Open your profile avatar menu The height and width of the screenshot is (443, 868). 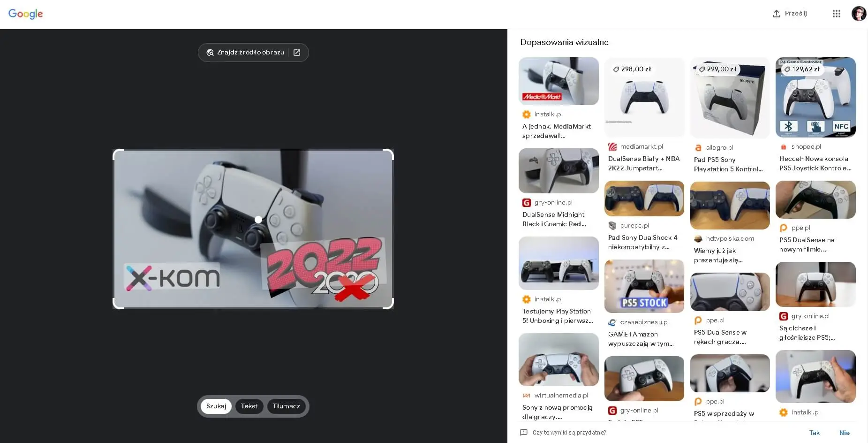[x=859, y=13]
